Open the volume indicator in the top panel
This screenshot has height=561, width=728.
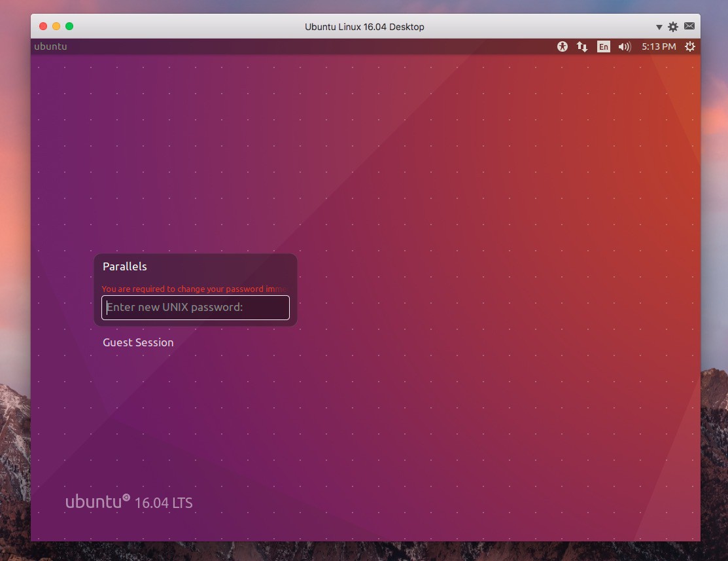point(624,46)
